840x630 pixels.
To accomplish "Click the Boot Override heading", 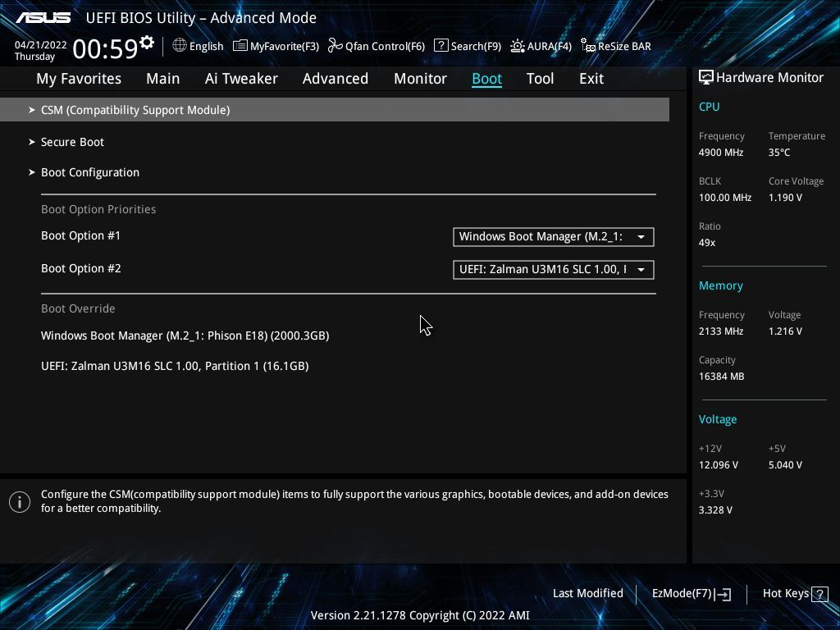I will (x=78, y=308).
